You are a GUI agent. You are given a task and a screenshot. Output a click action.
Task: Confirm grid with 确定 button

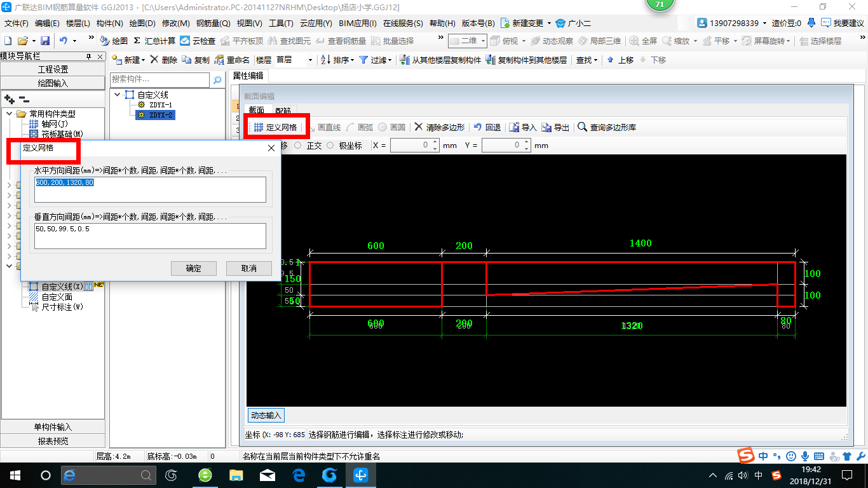tap(194, 268)
